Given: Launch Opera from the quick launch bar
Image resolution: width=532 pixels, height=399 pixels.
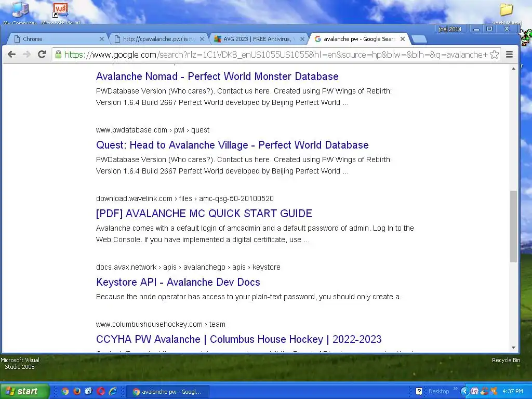Looking at the screenshot, I should 101,392.
